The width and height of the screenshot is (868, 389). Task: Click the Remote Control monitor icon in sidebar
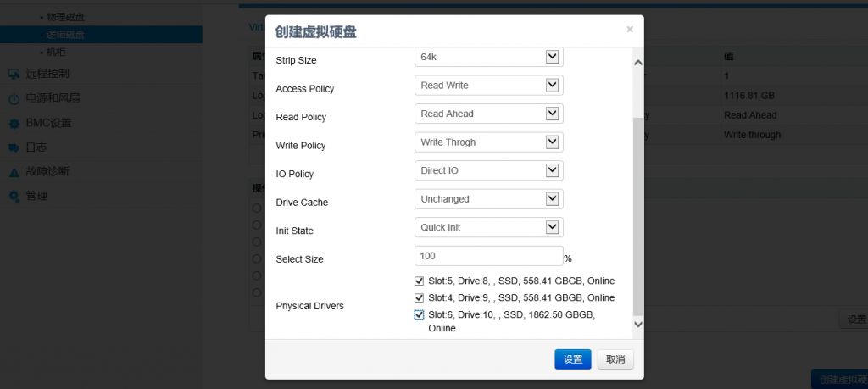[x=14, y=74]
